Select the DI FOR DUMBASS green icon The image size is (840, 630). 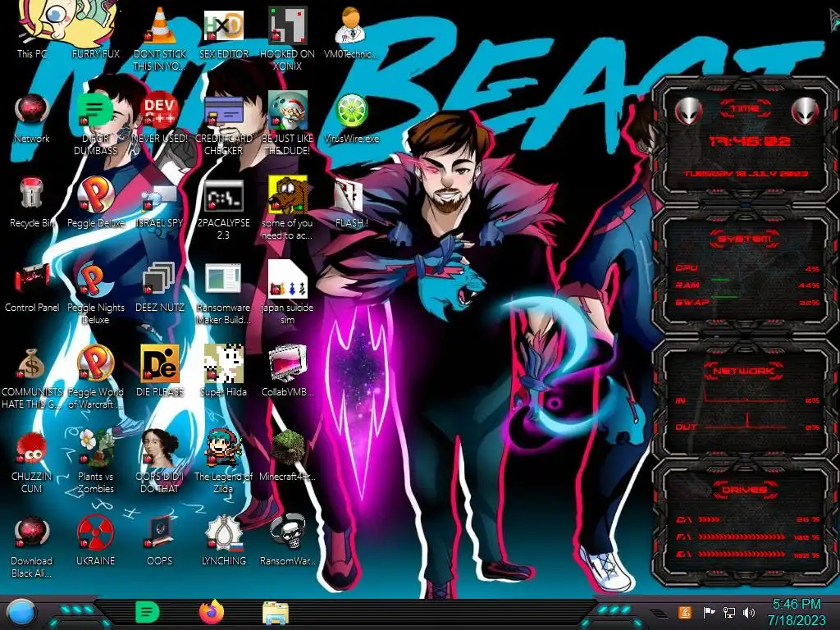coord(96,123)
